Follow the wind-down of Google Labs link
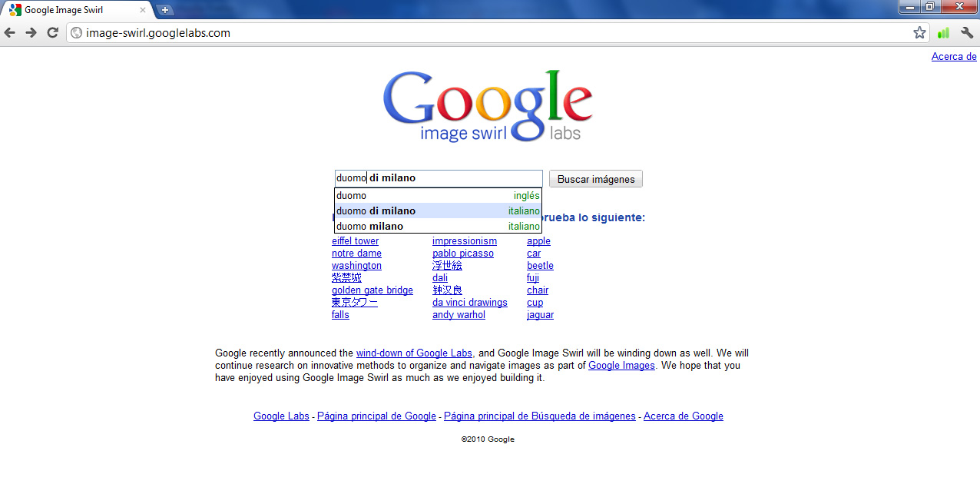Viewport: 980px width, 484px height. 415,353
